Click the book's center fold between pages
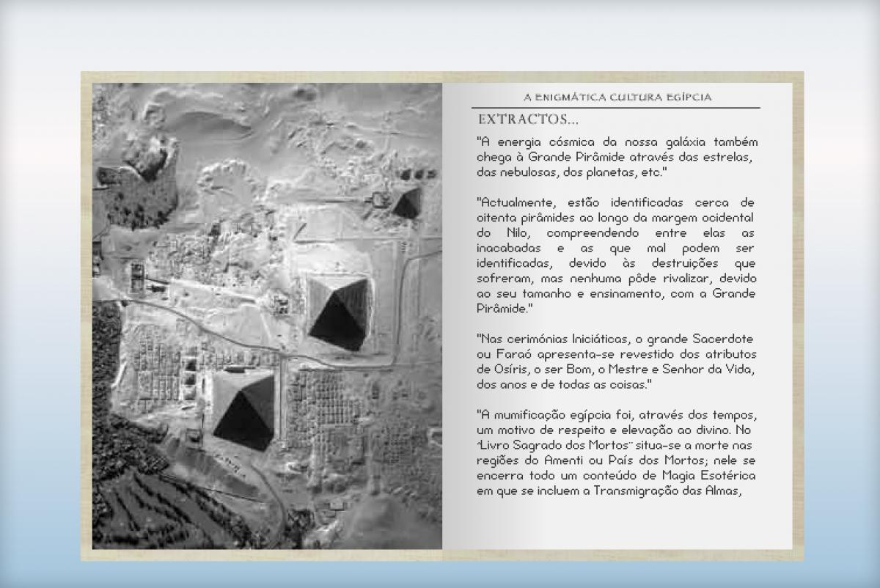880x588 pixels. pyautogui.click(x=443, y=315)
